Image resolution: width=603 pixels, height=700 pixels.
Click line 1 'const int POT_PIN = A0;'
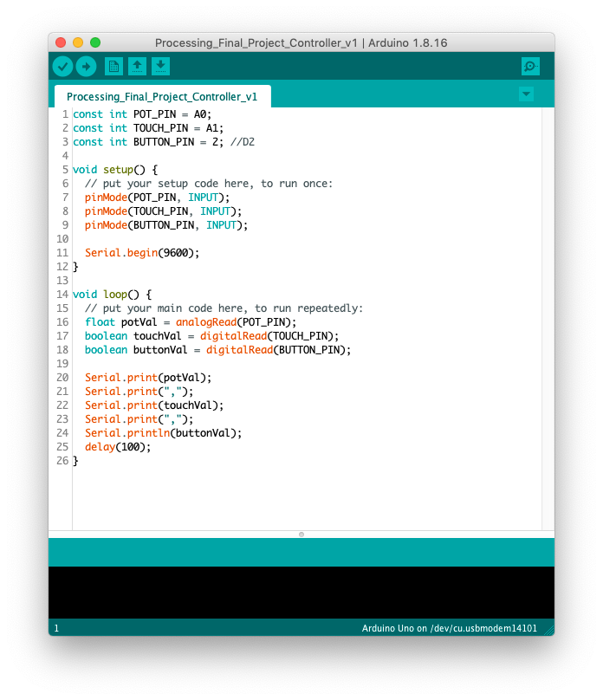click(142, 114)
